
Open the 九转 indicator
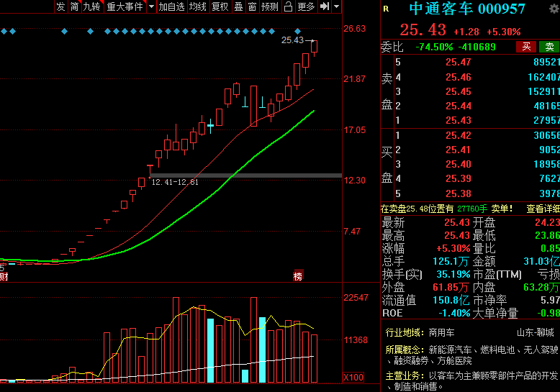click(x=92, y=6)
